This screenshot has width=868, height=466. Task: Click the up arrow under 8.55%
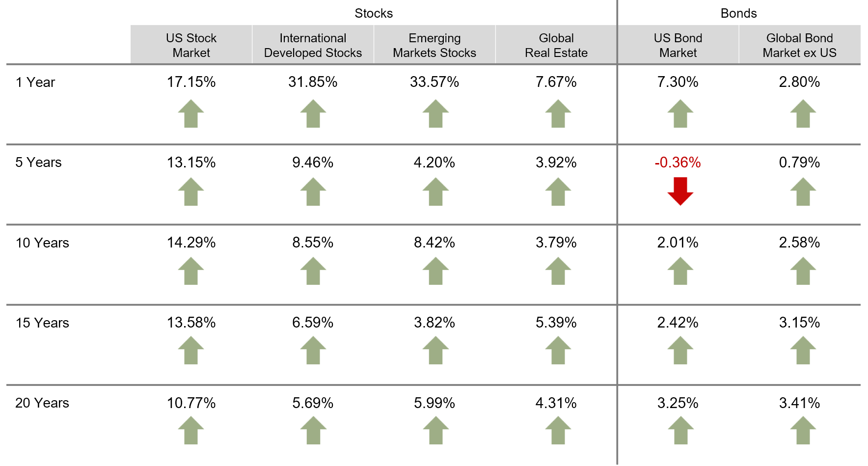tap(313, 271)
